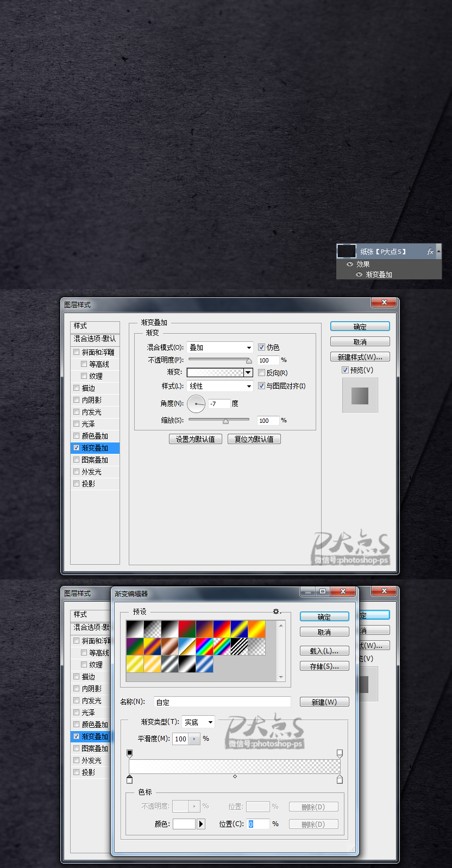Click the white 颜色 swatch in 色标
Viewport: 452px width, 868px height.
point(184,824)
